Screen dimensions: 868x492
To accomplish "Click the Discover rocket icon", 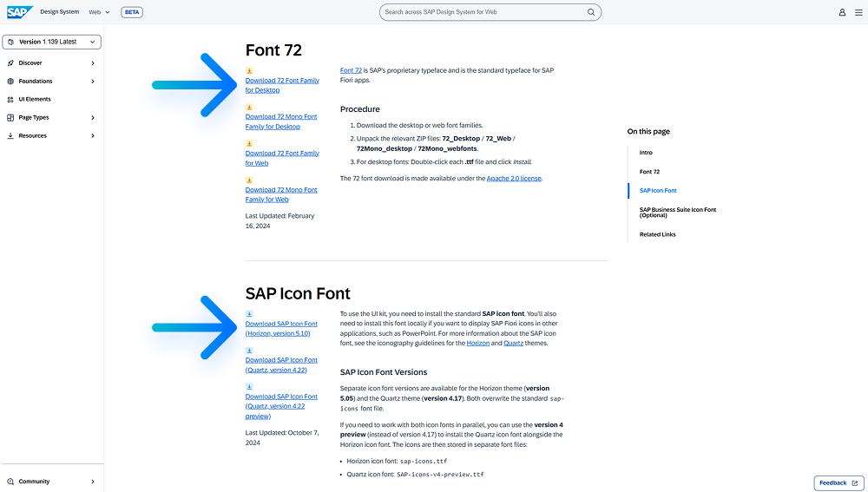I will pos(10,63).
